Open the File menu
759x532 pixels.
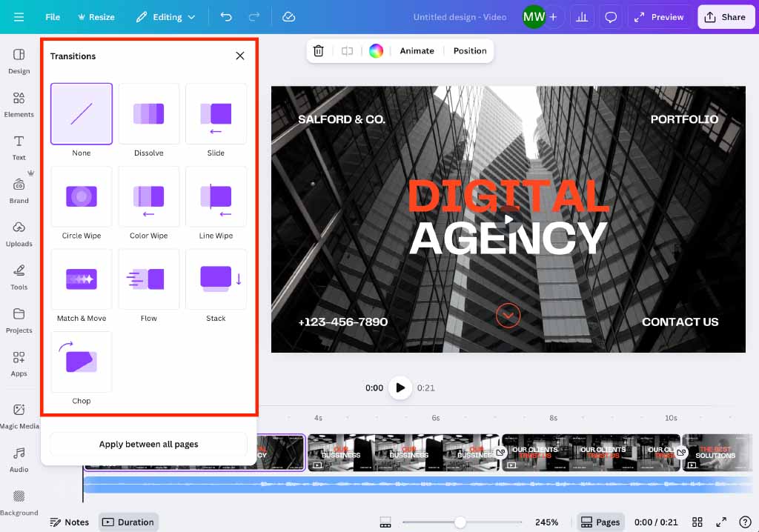pyautogui.click(x=52, y=16)
